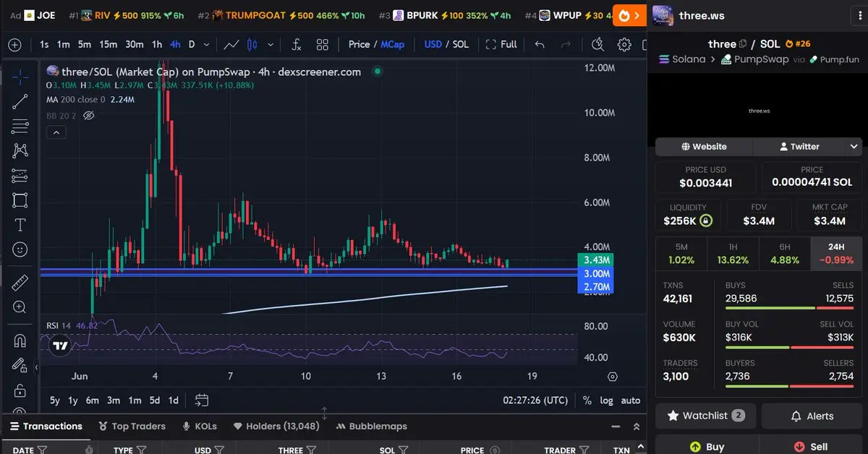Select the crosshair cursor tool
The width and height of the screenshot is (868, 454).
(x=20, y=76)
